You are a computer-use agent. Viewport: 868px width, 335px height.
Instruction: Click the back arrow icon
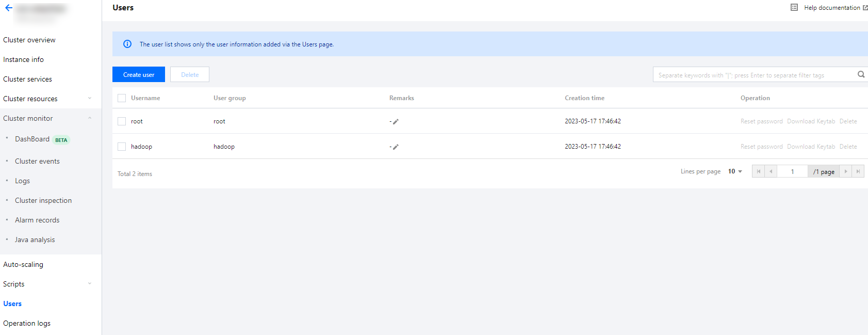coord(9,8)
